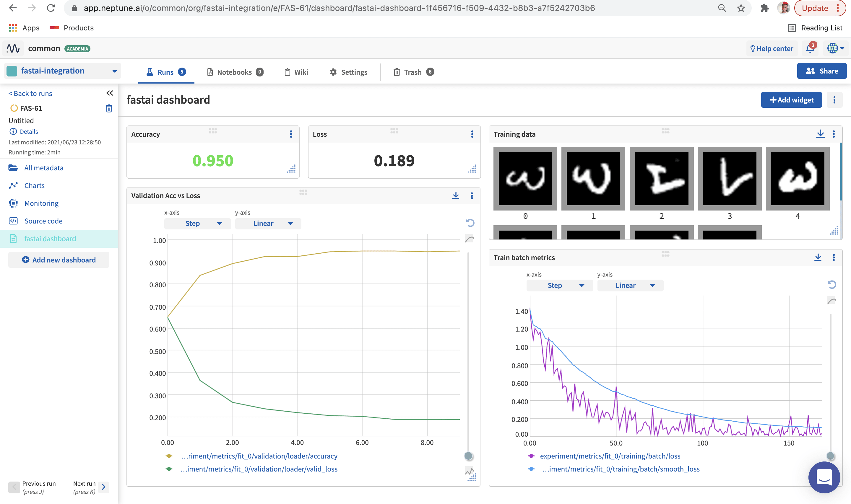The image size is (851, 504).
Task: Open training image thumbnail labeled 4
Action: click(x=798, y=179)
